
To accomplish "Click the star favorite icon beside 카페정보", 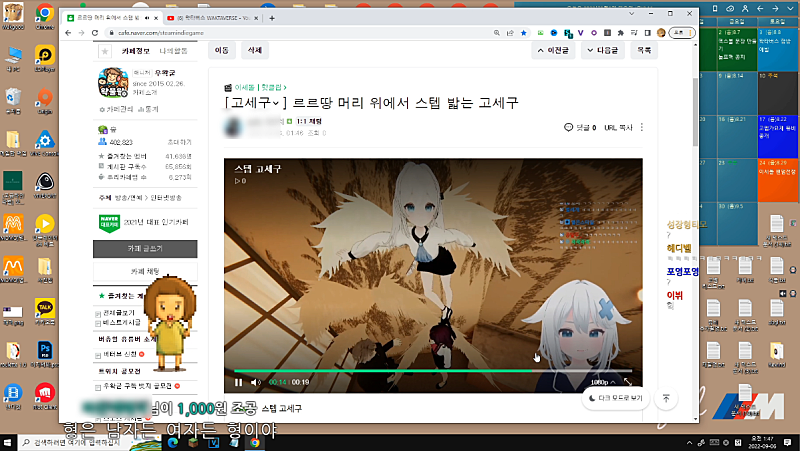I will coord(105,51).
